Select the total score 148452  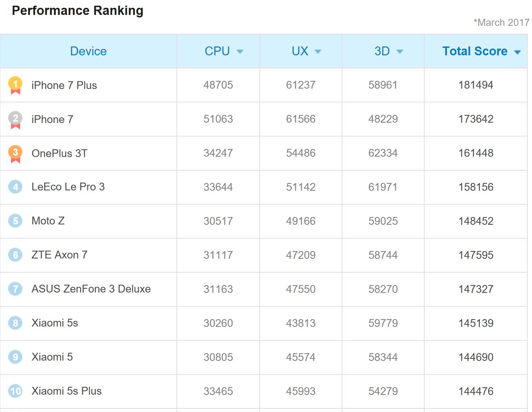(476, 221)
